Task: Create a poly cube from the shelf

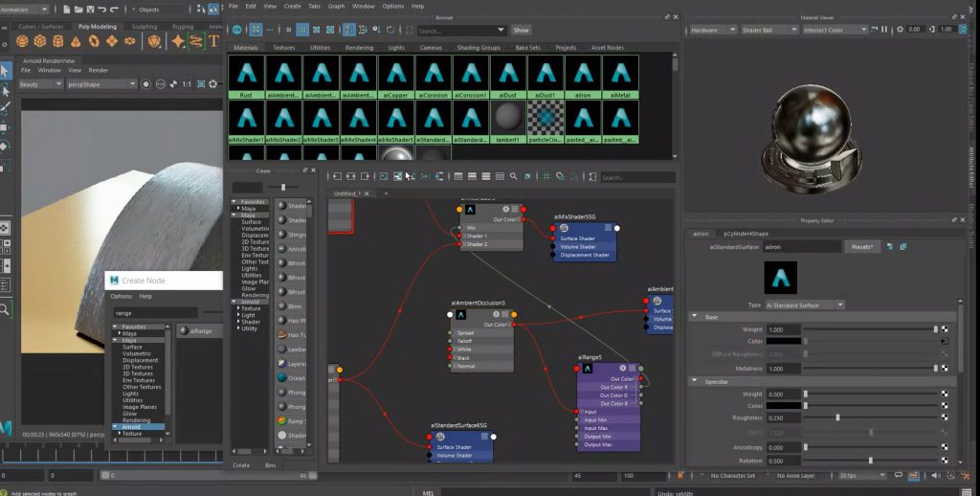Action: coord(40,41)
